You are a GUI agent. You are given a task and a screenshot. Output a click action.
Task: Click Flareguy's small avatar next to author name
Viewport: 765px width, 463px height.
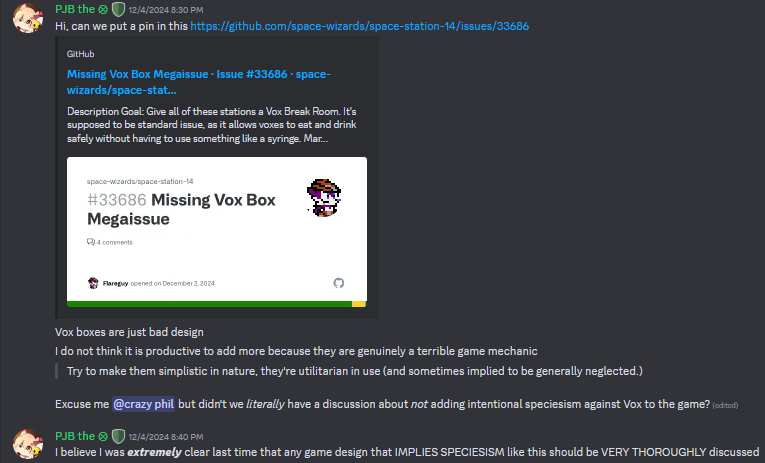coord(93,283)
